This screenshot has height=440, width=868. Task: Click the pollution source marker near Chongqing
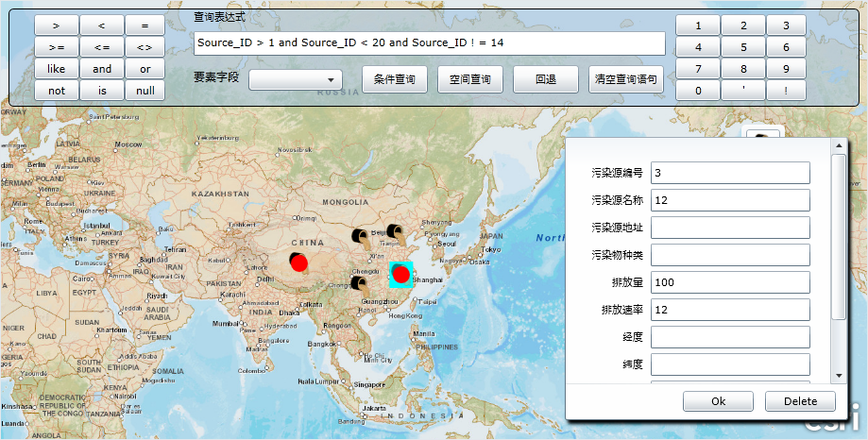(361, 285)
